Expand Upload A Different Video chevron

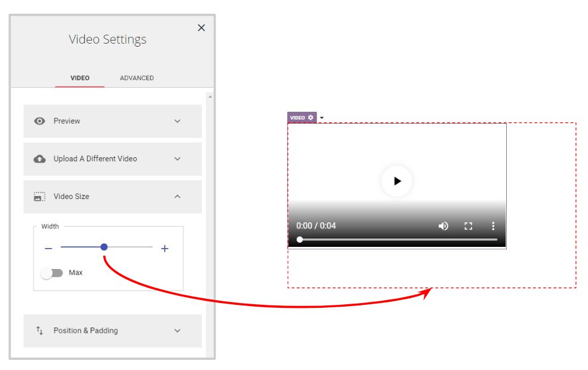pyautogui.click(x=177, y=159)
